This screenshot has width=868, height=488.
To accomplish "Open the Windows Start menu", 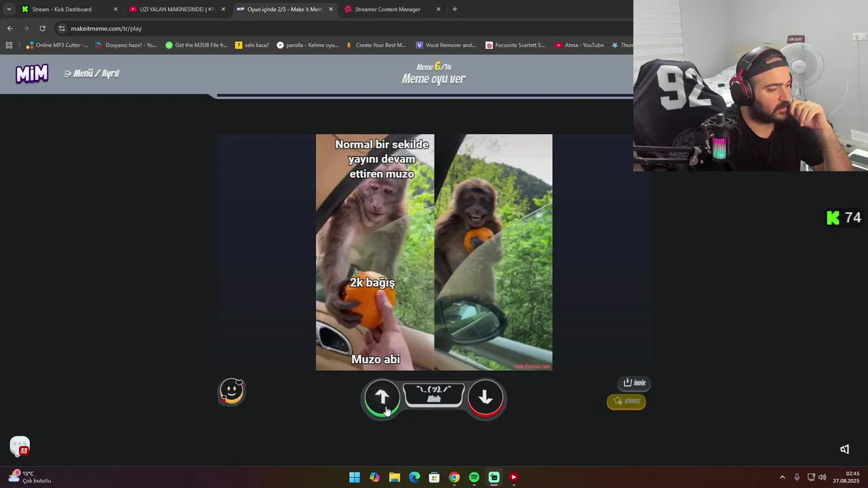I will click(355, 477).
